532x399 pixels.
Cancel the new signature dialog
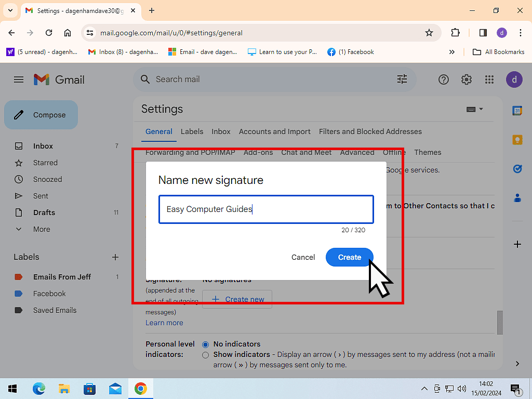point(303,257)
